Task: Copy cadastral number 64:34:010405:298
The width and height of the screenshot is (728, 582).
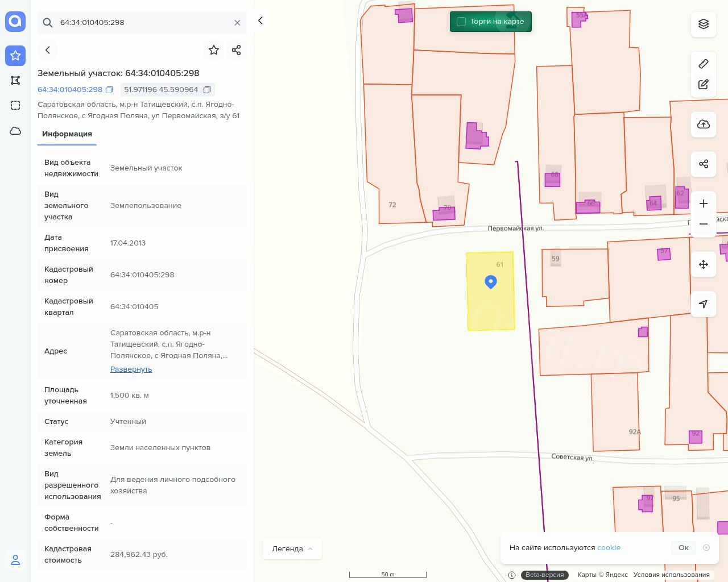Action: tap(109, 90)
